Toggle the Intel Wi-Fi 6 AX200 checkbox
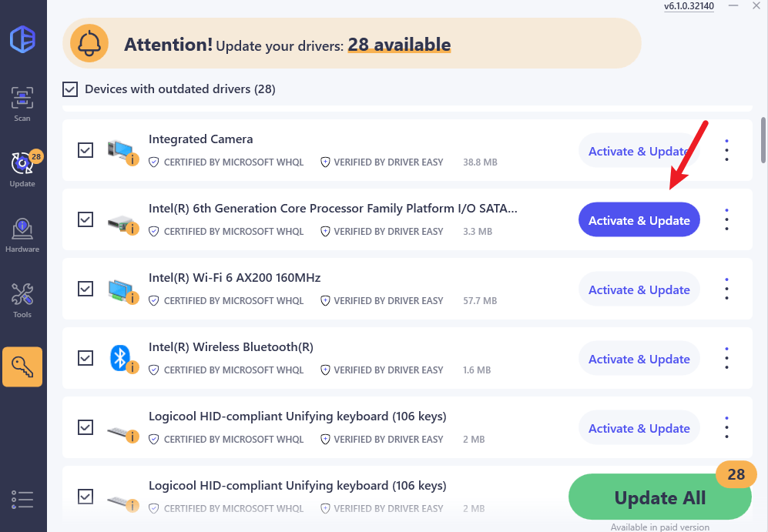The image size is (768, 532). 86,289
